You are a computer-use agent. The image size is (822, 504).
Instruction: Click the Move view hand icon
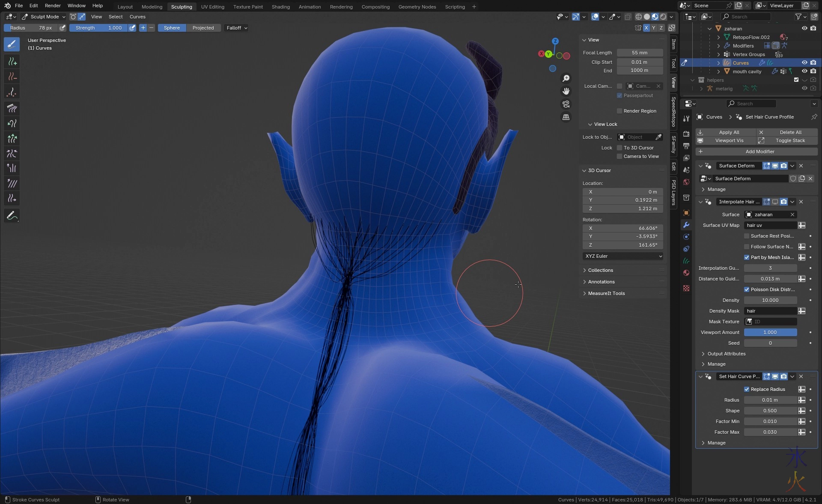pyautogui.click(x=566, y=91)
